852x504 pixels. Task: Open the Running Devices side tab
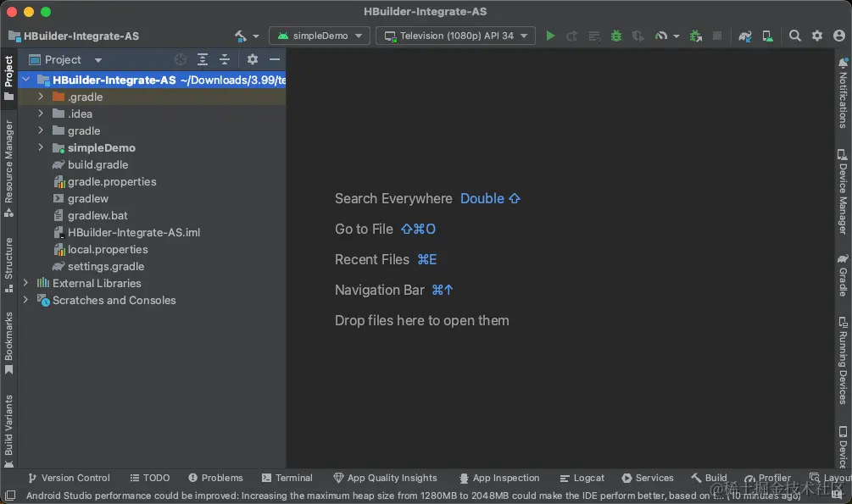(x=843, y=361)
